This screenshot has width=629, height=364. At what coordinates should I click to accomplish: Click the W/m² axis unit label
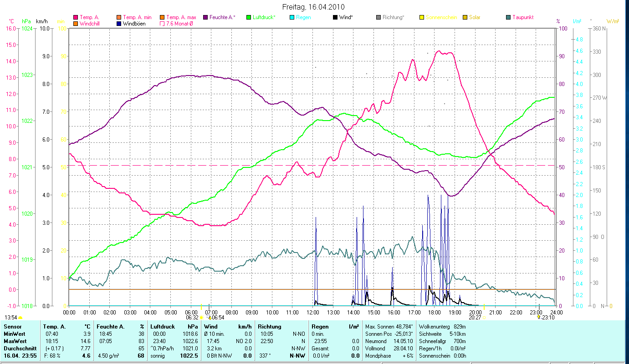pos(613,21)
